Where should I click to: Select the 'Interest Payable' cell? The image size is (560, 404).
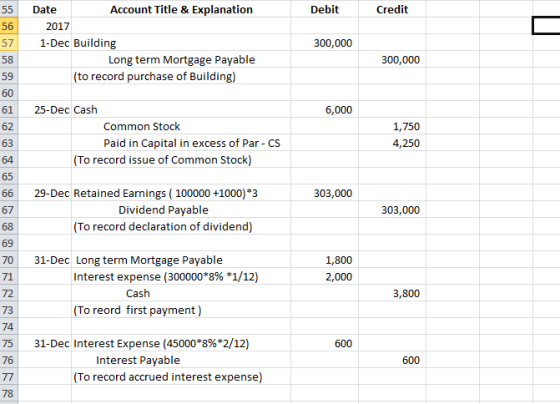click(181, 360)
